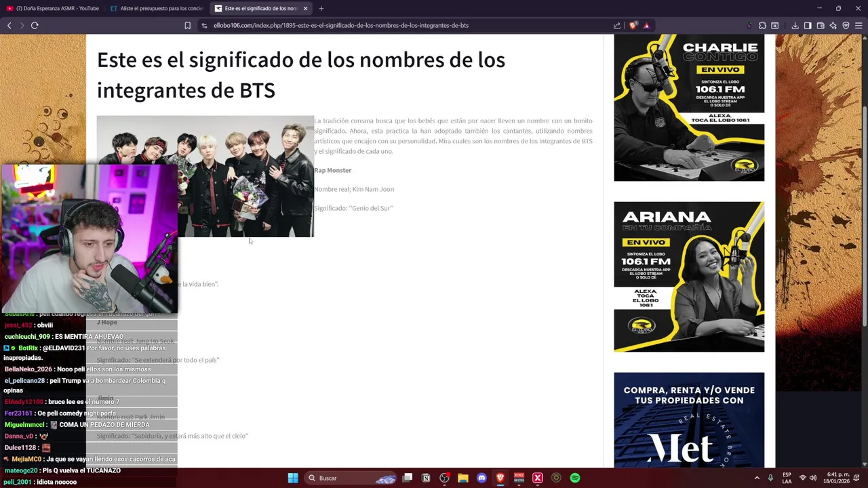Click the taskbar Buscar search box
The image size is (868, 488).
point(350,478)
